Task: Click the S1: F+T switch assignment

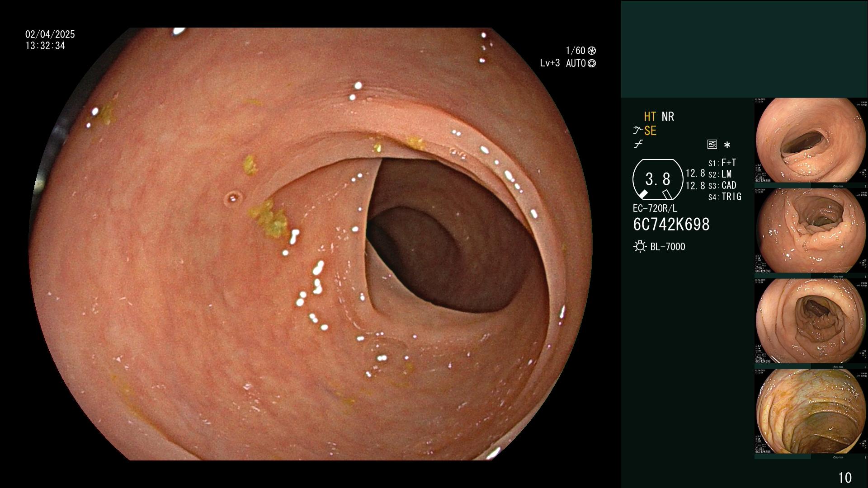Action: click(722, 163)
